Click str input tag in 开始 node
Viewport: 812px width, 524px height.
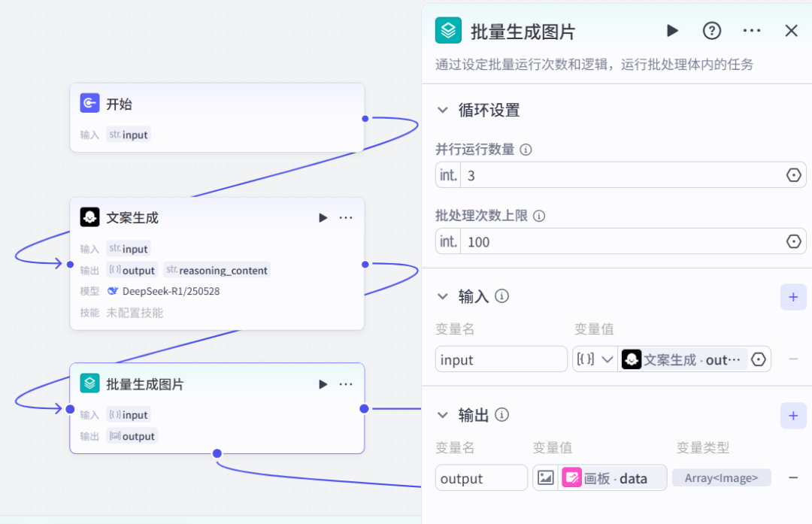(x=129, y=135)
